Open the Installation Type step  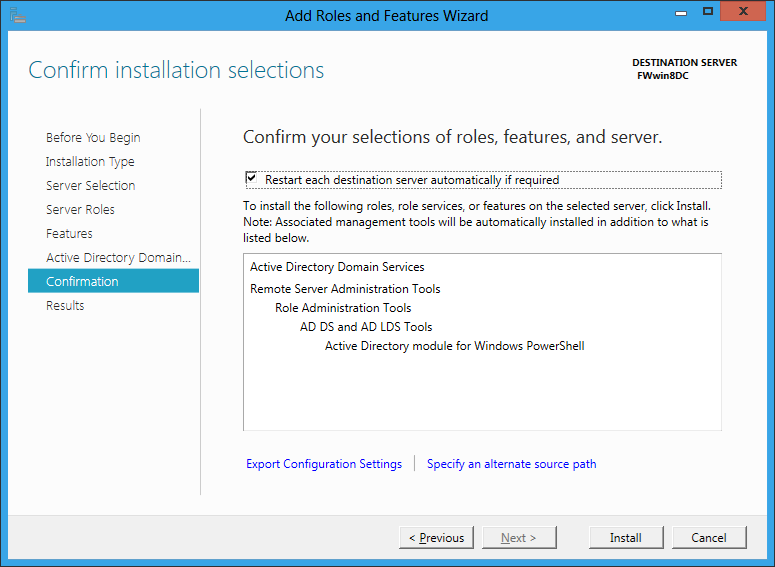(x=90, y=162)
